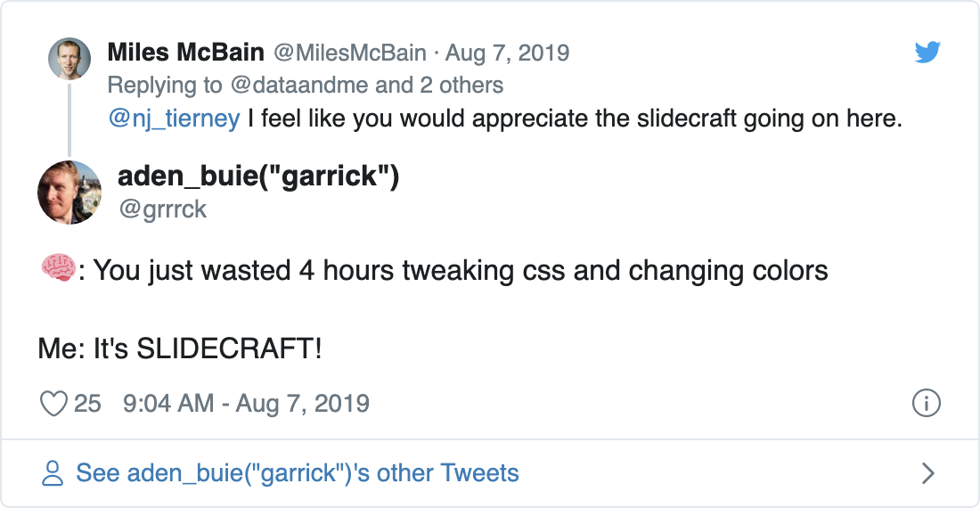This screenshot has height=508, width=980.
Task: Visit the @grrrck handle
Action: (162, 209)
